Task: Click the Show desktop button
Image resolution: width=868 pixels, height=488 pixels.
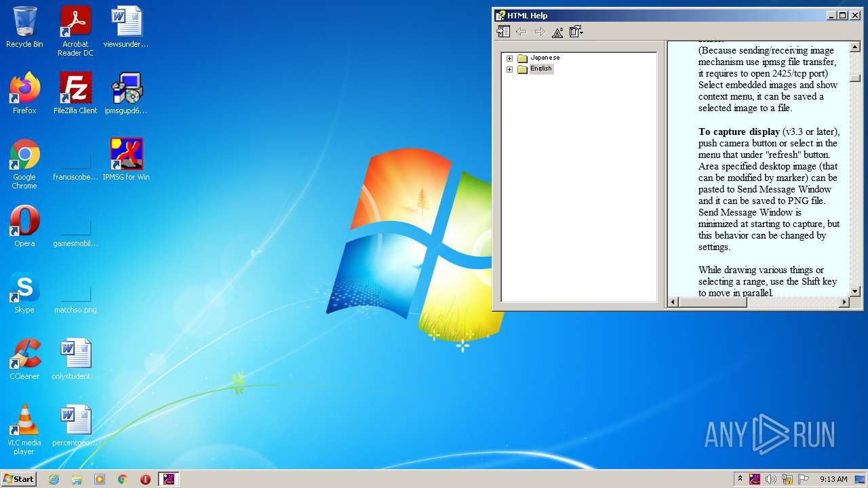Action: click(x=861, y=479)
